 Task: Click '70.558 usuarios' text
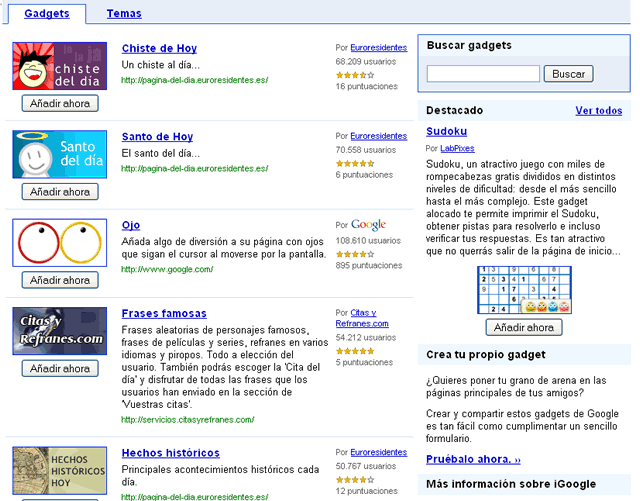(366, 150)
